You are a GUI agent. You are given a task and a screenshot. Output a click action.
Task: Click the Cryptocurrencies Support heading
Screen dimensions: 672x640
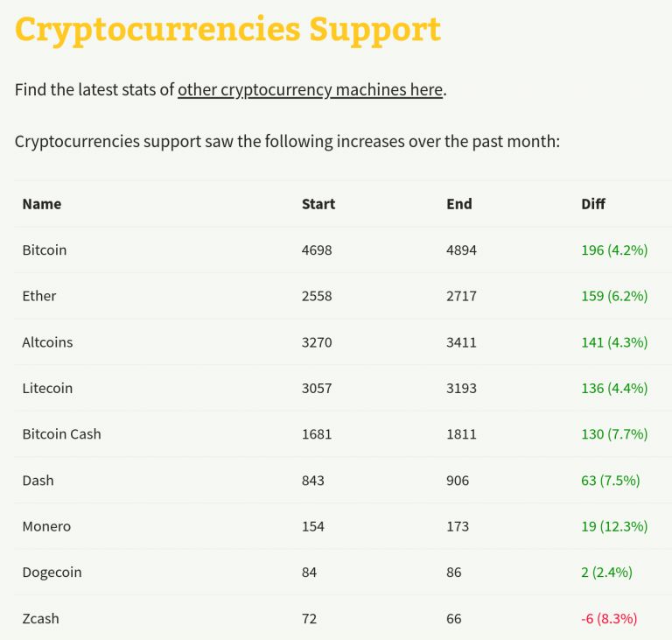pyautogui.click(x=228, y=30)
